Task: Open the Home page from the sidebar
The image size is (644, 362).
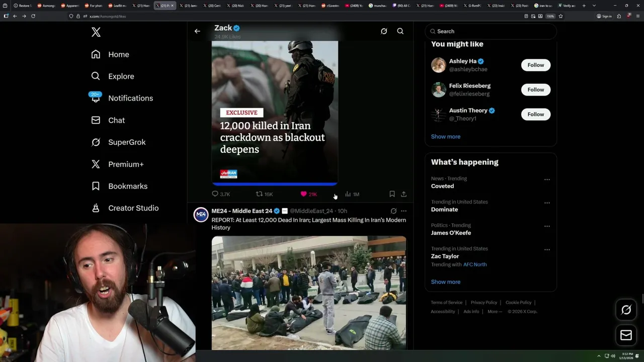Action: (110, 54)
